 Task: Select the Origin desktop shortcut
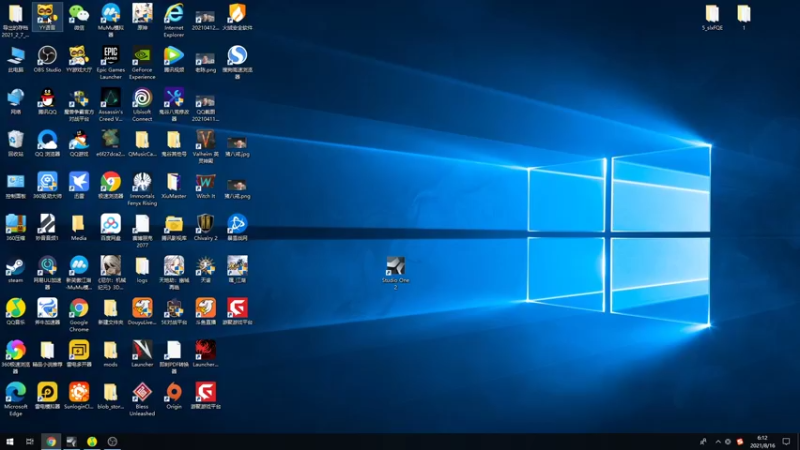(173, 396)
